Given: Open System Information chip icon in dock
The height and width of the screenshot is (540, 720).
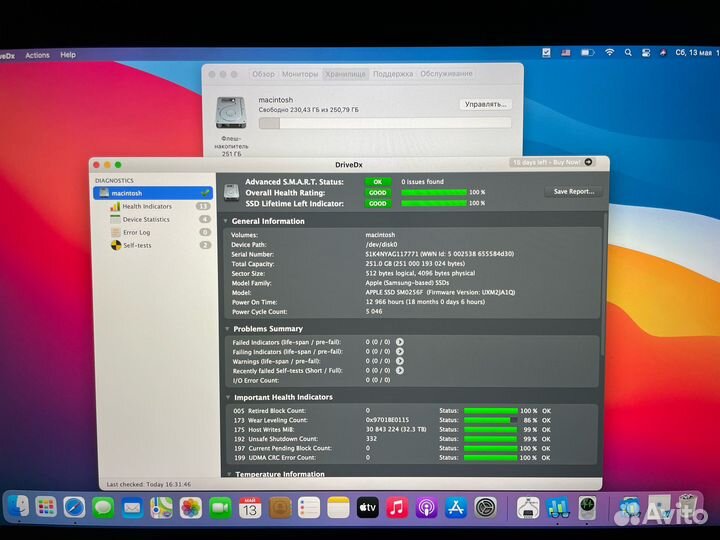Looking at the screenshot, I should 528,508.
